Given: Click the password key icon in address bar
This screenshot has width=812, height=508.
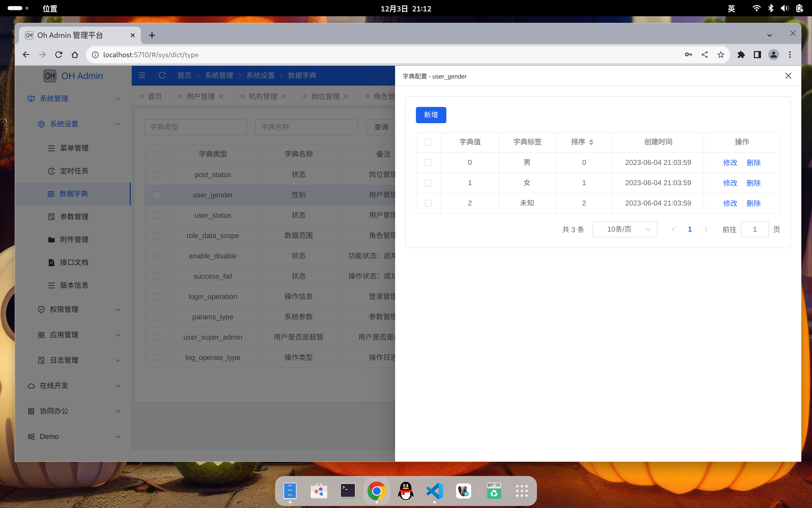Looking at the screenshot, I should pos(688,54).
